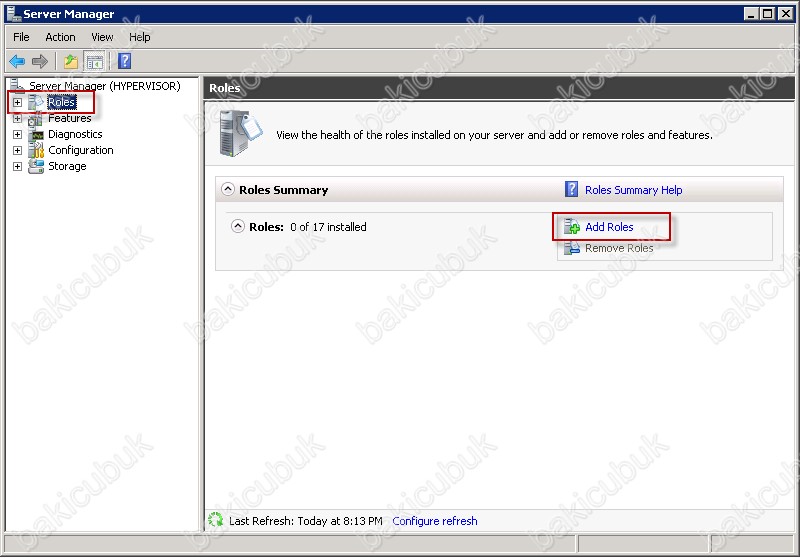Click the Roles Summary heading text
Screen dimensions: 800x558
click(x=283, y=190)
